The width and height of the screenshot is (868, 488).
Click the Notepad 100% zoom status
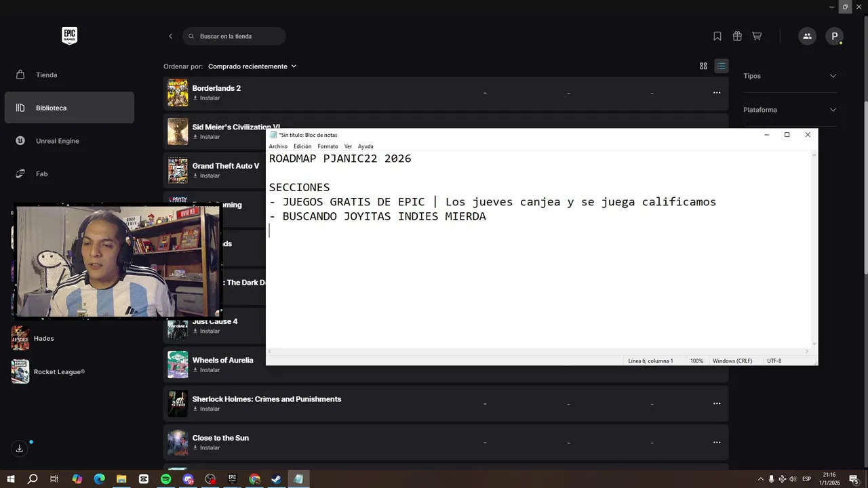pos(696,361)
